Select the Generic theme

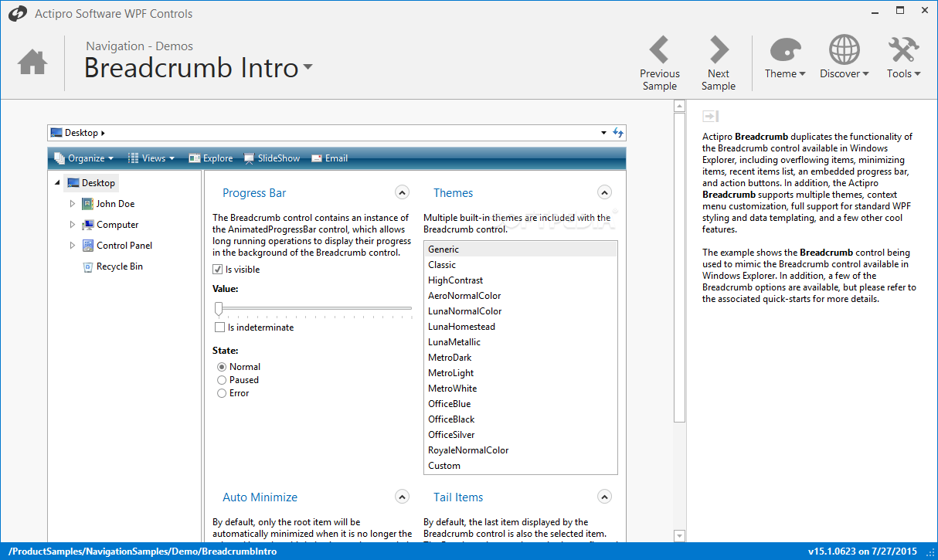point(521,249)
